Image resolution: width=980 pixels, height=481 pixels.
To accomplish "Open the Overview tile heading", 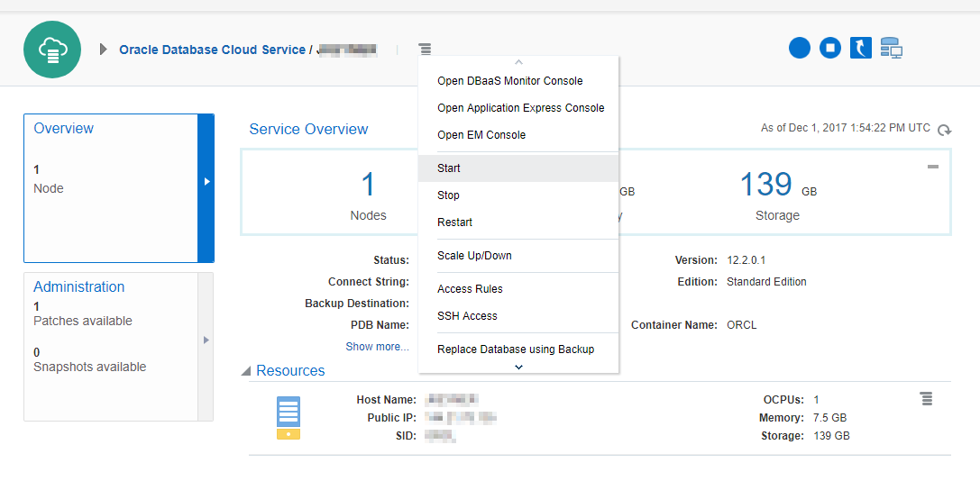I will coord(64,128).
